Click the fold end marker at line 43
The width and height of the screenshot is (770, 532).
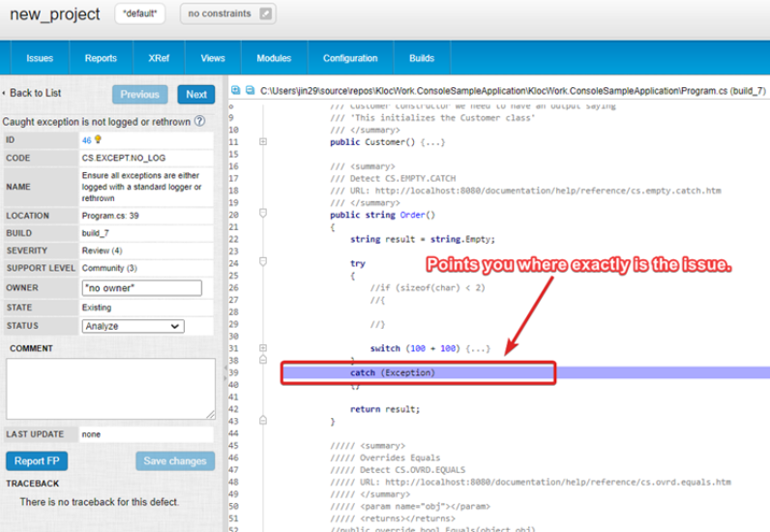coord(263,420)
